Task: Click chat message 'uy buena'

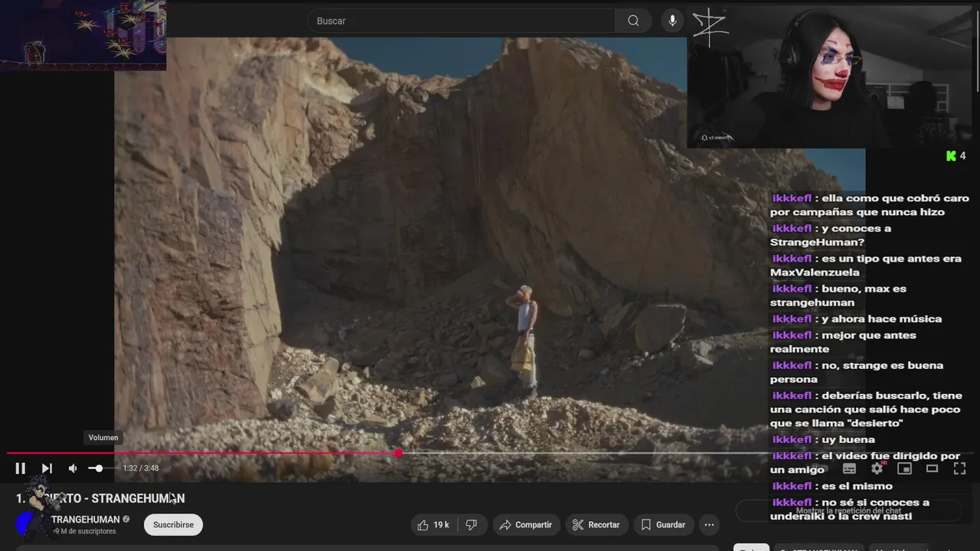Action: pyautogui.click(x=822, y=439)
